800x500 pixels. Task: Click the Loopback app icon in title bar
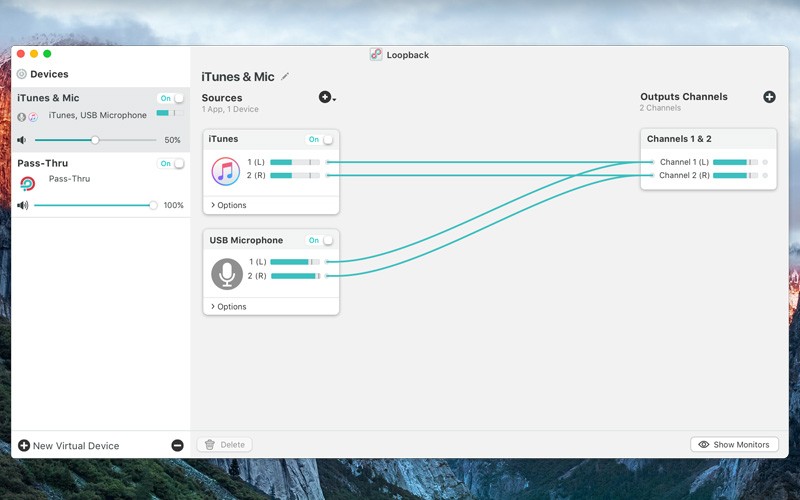(x=376, y=55)
